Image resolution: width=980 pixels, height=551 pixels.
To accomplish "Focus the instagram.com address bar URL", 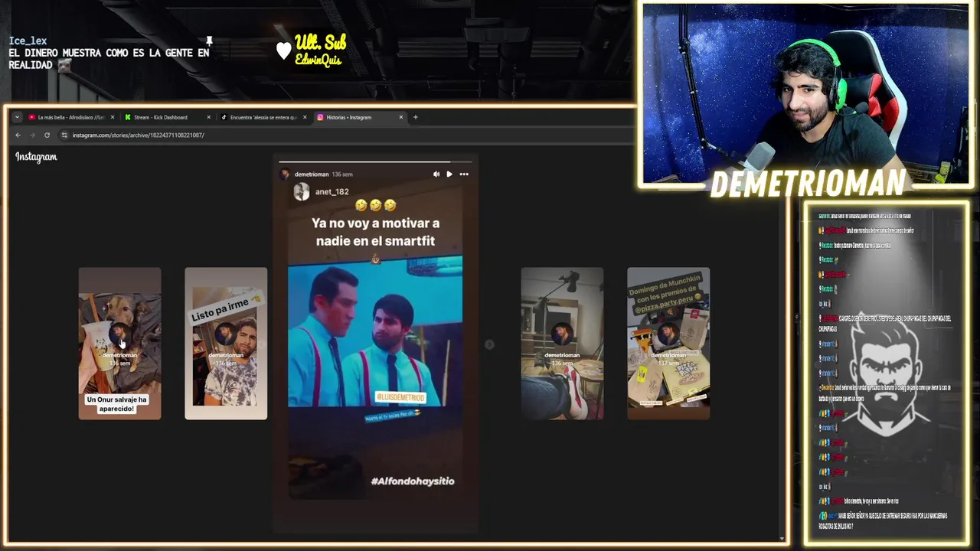I will (x=138, y=135).
